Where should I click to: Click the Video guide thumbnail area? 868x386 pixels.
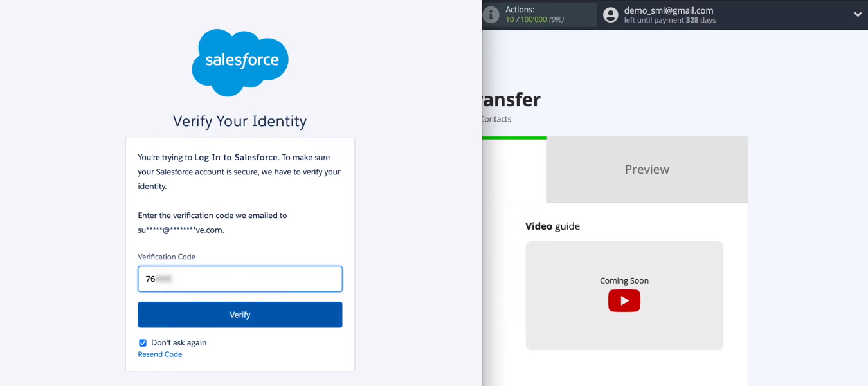(624, 295)
